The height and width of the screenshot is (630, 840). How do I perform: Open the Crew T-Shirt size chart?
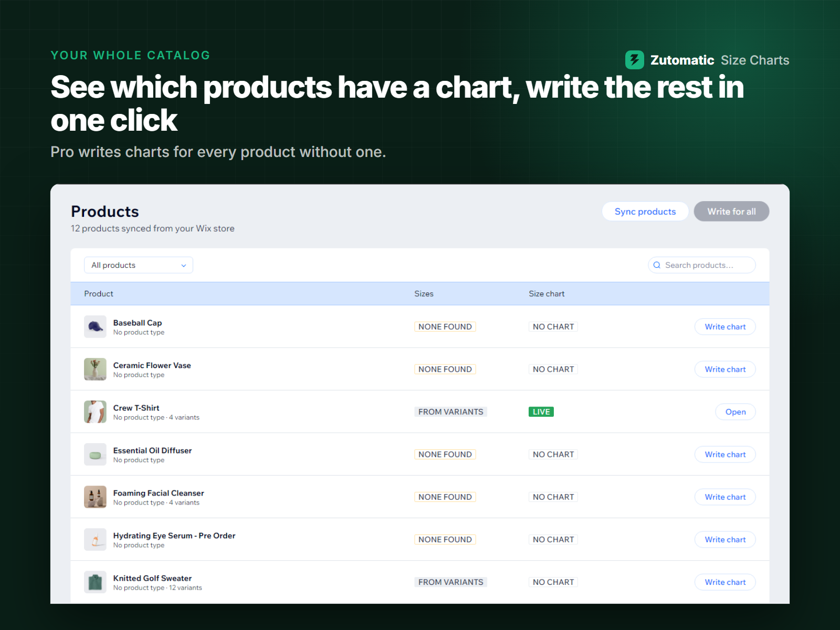(x=736, y=412)
